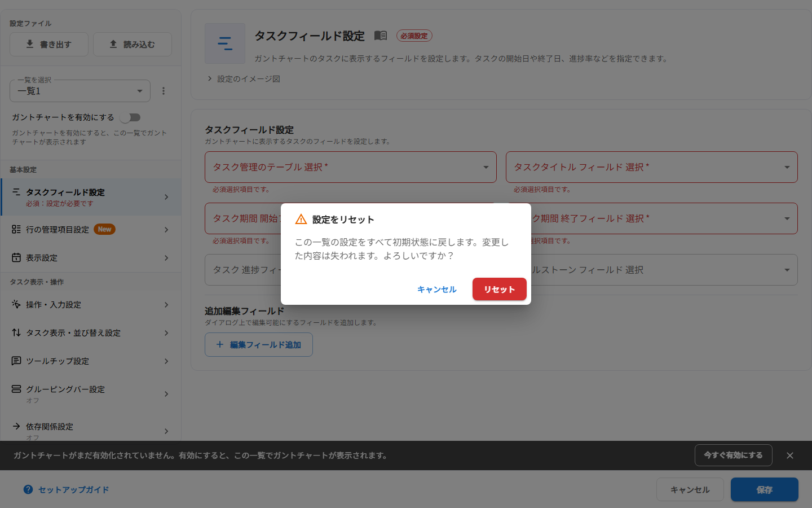Select タスクフィールド設定 in sidebar

pyautogui.click(x=91, y=197)
